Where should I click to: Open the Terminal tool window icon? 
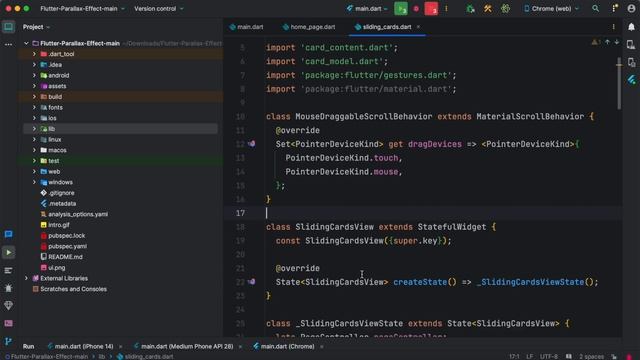click(x=8, y=323)
